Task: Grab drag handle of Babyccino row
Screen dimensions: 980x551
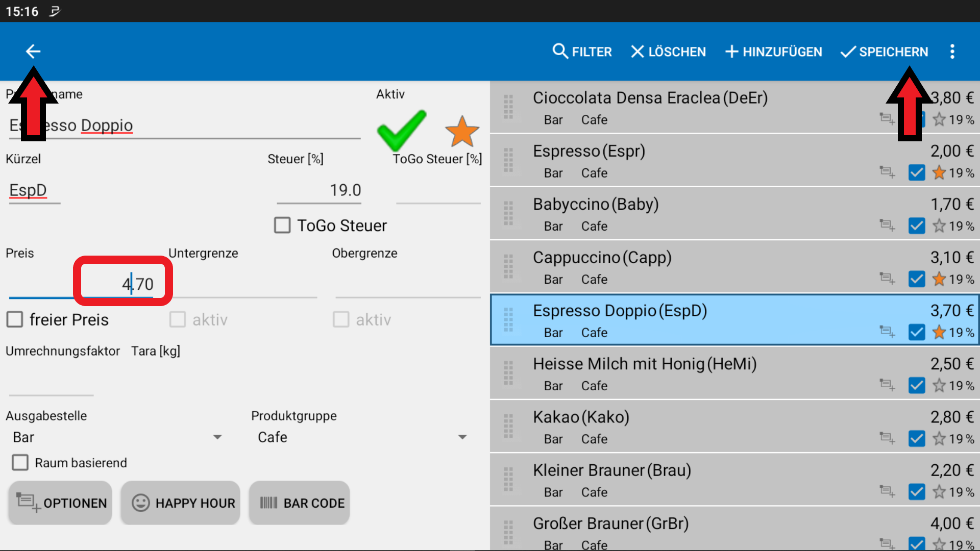Action: click(508, 214)
